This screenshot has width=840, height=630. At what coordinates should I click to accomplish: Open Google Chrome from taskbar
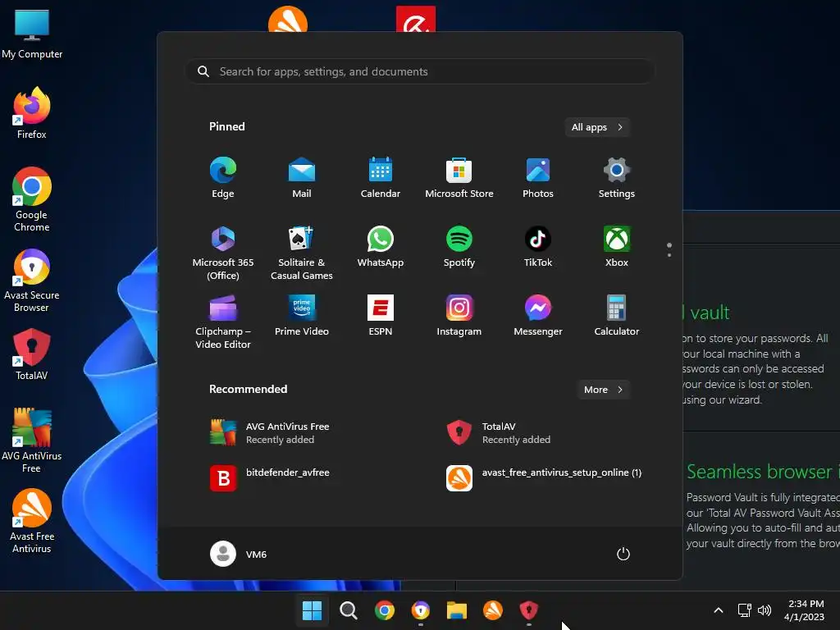(x=384, y=610)
